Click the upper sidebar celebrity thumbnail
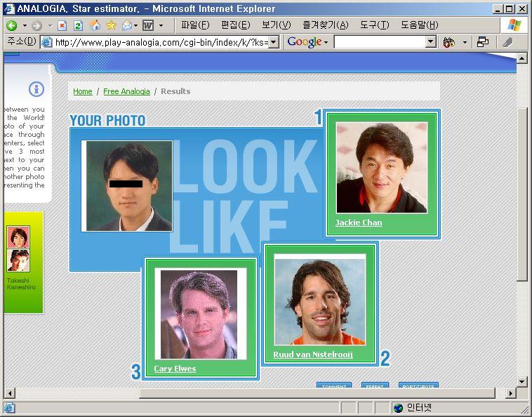The image size is (532, 417). [x=18, y=237]
